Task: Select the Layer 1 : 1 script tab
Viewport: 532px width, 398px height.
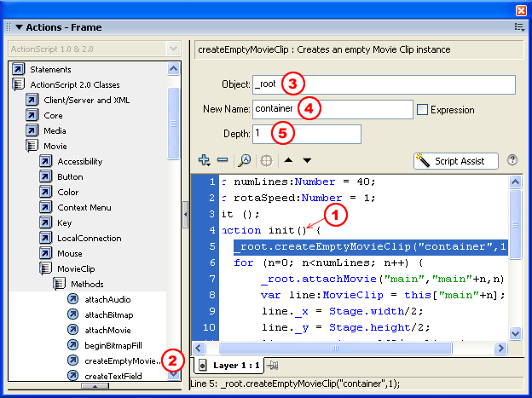Action: [230, 366]
